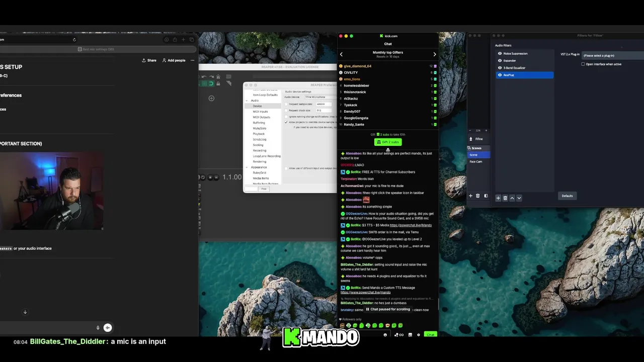Go to previous leaderboard in Kick chat
Image resolution: width=644 pixels, height=362 pixels.
341,54
